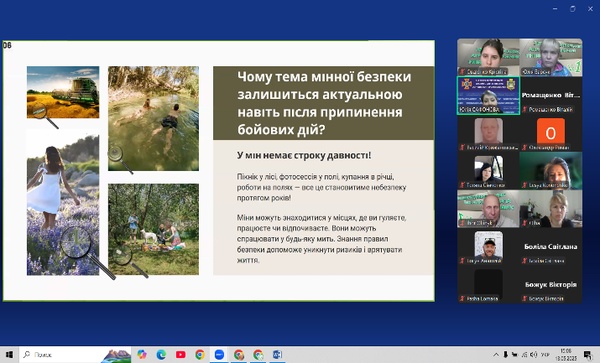Image resolution: width=600 pixels, height=363 pixels.
Task: Select the black-avatar Lamara participant tile
Action: pos(489,285)
